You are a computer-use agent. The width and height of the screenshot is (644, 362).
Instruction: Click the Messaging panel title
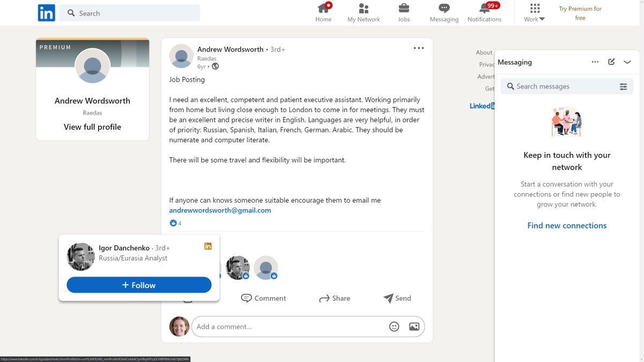(515, 62)
